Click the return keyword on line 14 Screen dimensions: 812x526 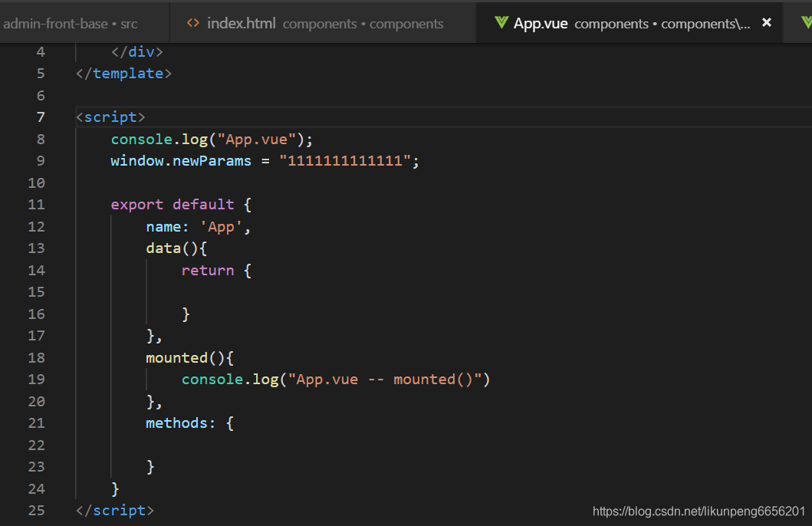tap(208, 270)
